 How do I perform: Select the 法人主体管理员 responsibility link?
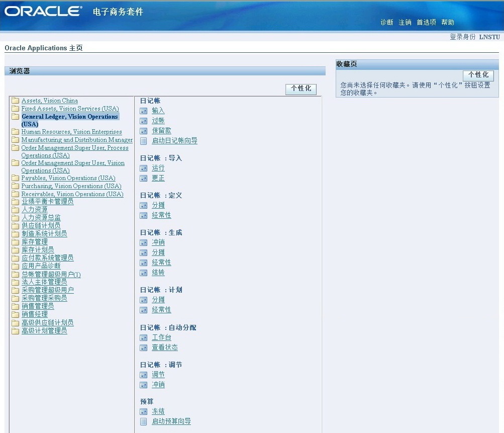44,282
